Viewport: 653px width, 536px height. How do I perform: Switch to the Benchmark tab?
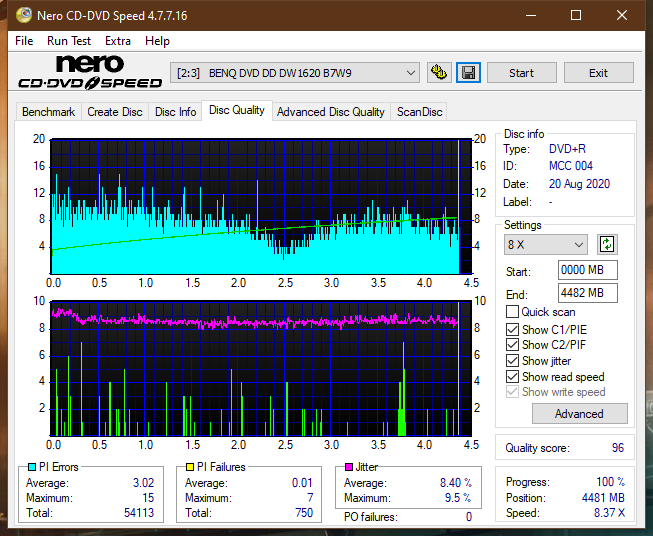tap(48, 112)
